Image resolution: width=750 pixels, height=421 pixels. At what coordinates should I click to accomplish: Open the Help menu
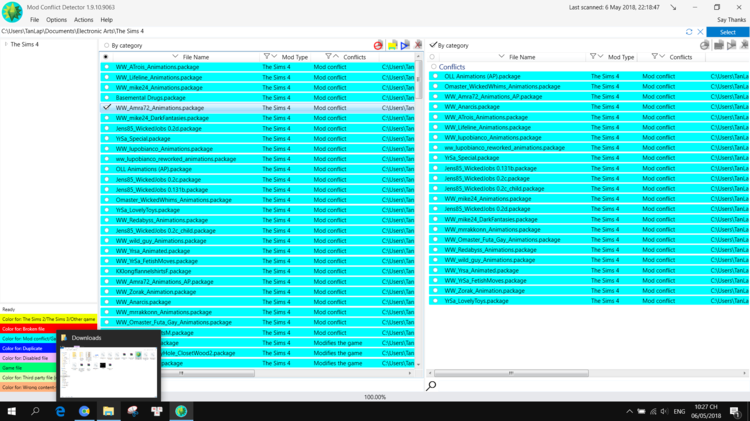coord(107,20)
